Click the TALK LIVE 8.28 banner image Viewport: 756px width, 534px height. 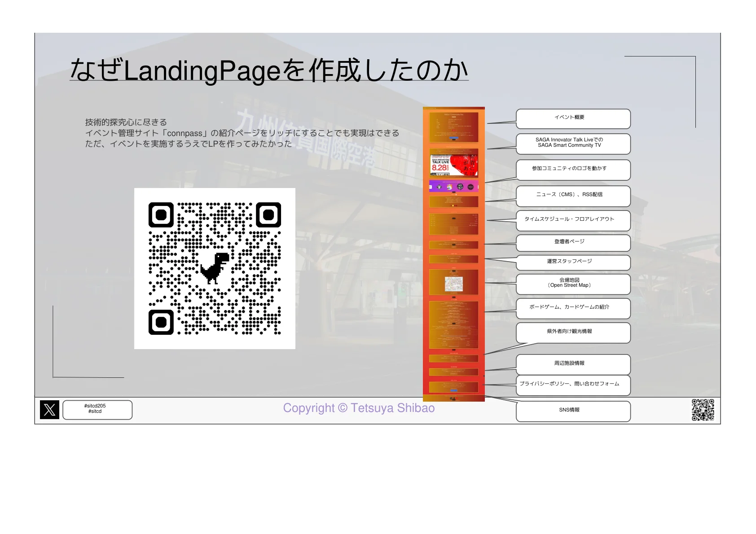point(454,165)
